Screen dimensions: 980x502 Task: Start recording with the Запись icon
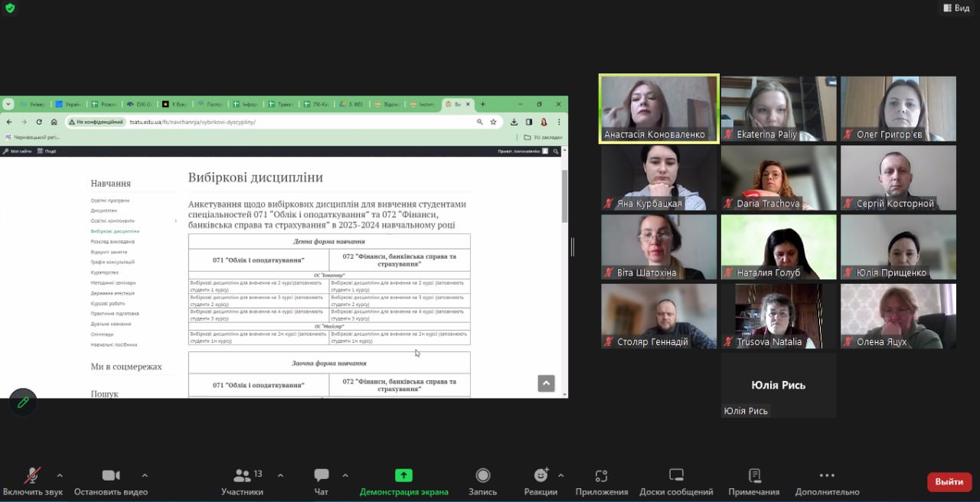pyautogui.click(x=482, y=475)
